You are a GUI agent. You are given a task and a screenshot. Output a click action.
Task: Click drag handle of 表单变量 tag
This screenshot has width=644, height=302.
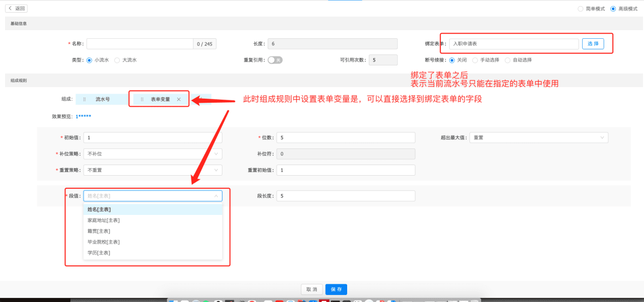(142, 99)
